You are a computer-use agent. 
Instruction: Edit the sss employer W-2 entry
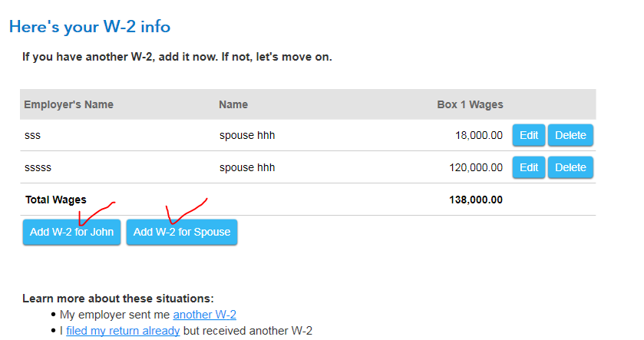coord(528,136)
